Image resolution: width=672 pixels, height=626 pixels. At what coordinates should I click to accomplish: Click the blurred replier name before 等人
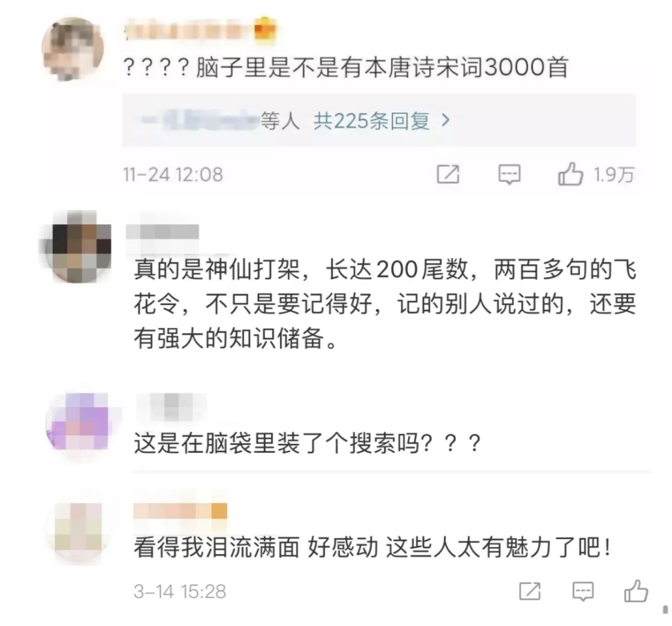pos(200,121)
